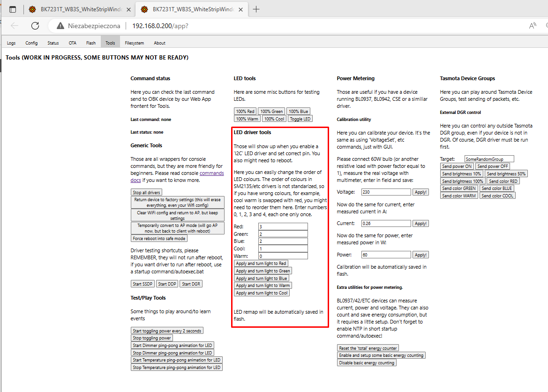The width and height of the screenshot is (548, 392).
Task: Apply the Current calibration value
Action: (x=420, y=224)
